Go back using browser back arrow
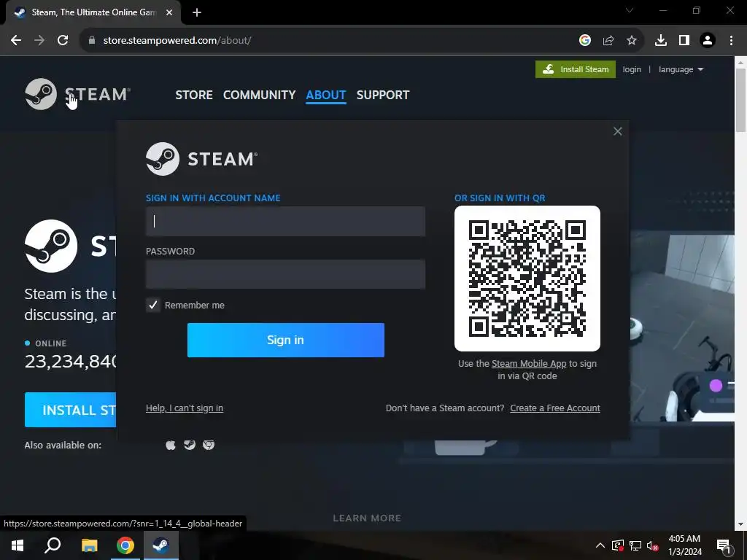The image size is (747, 560). pos(16,41)
